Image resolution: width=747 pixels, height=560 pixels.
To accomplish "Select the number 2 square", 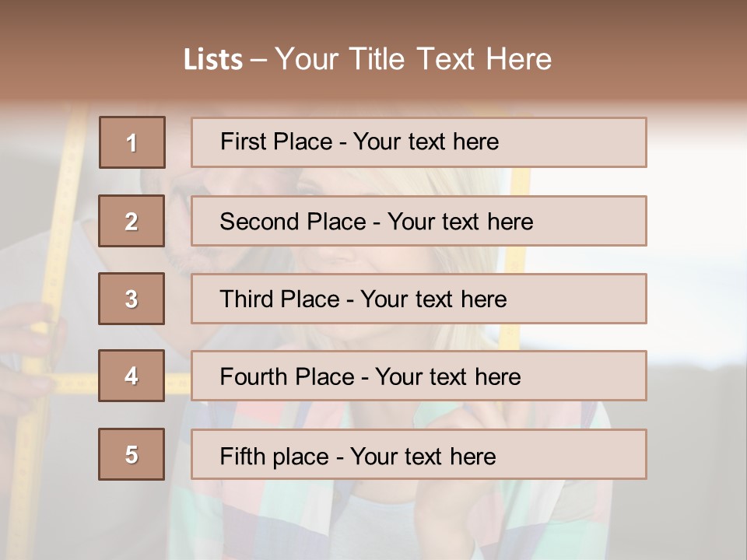I will click(x=132, y=221).
